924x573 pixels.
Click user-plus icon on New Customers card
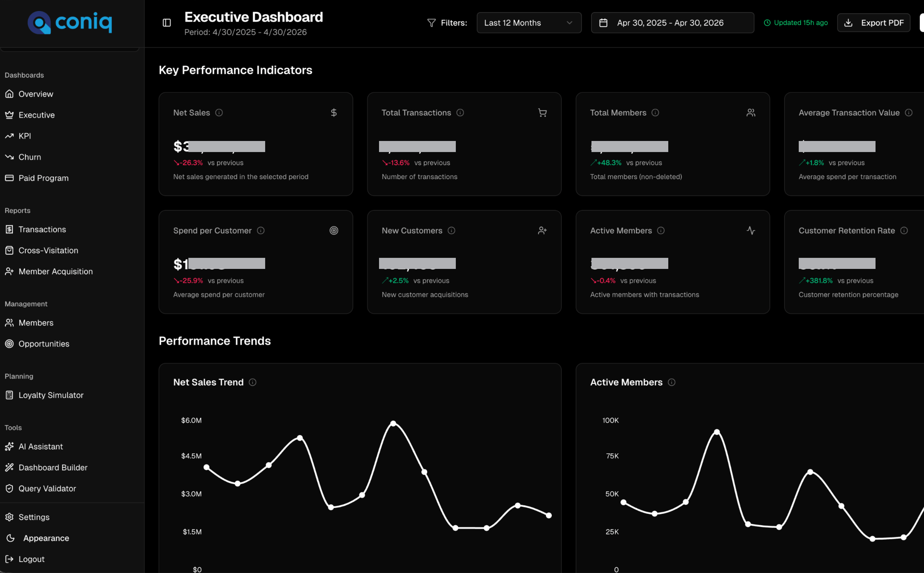[542, 231]
